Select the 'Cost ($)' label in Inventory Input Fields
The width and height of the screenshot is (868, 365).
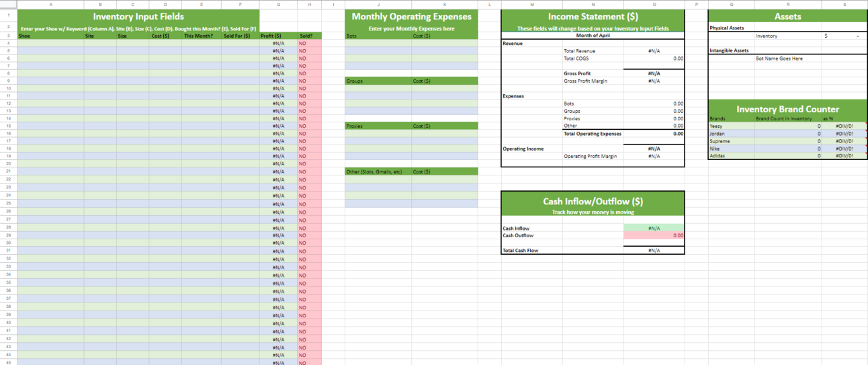point(166,36)
